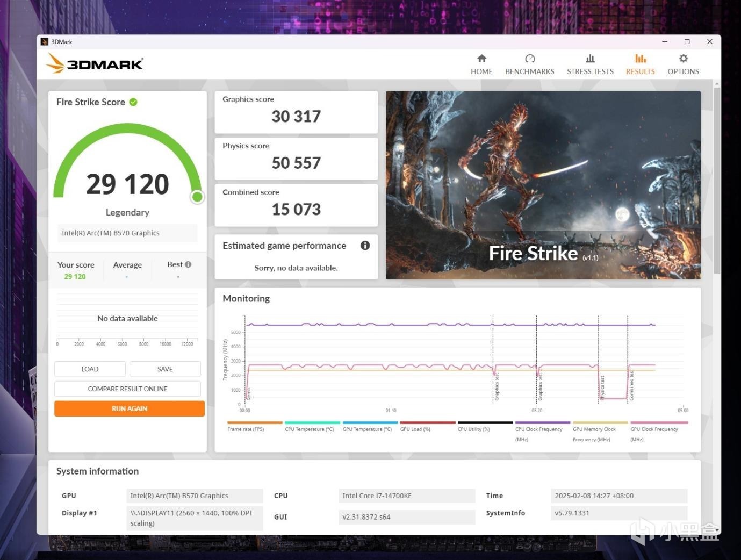Screen dimensions: 741x560
Task: Go to the HOME tab label
Action: (481, 71)
